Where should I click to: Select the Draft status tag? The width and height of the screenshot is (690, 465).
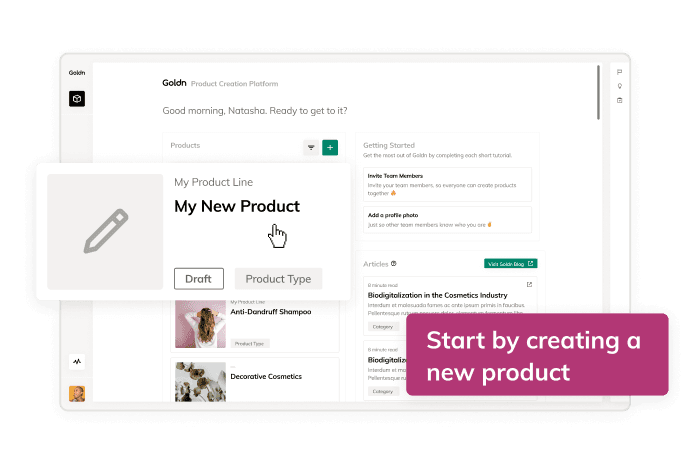[x=199, y=279]
